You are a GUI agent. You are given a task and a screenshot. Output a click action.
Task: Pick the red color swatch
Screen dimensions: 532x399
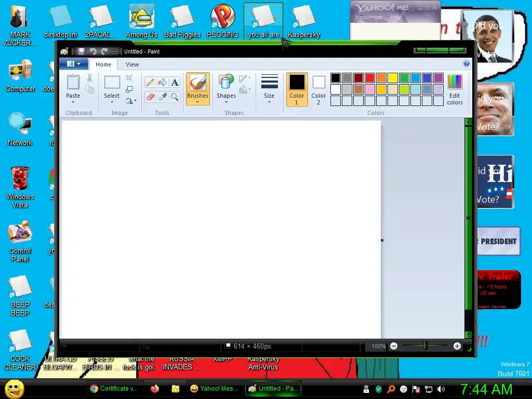click(x=370, y=78)
